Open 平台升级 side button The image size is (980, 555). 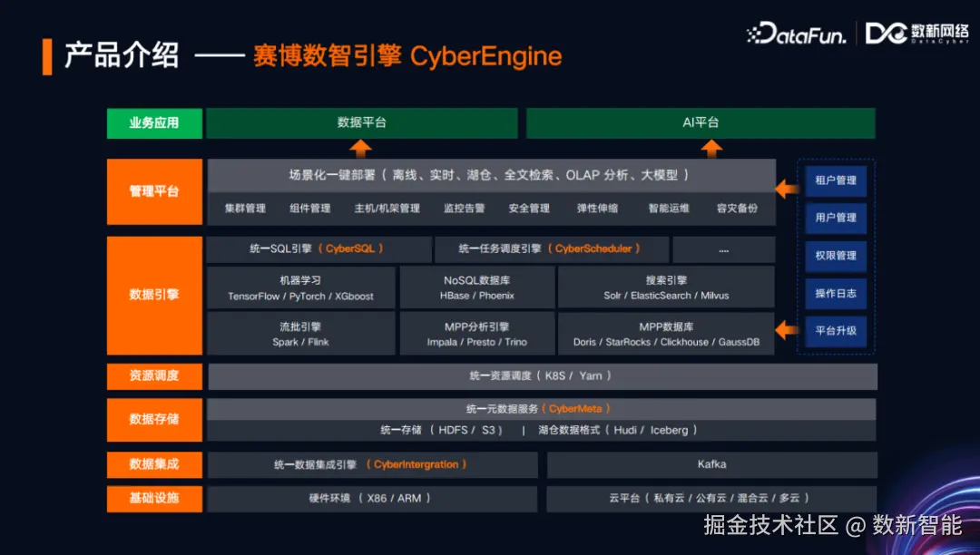click(x=836, y=331)
